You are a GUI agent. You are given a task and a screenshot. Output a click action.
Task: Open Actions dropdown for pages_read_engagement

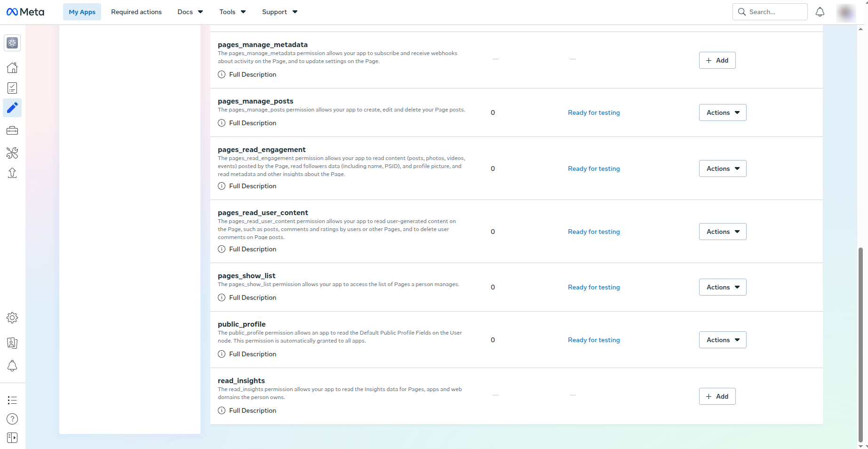(x=723, y=168)
